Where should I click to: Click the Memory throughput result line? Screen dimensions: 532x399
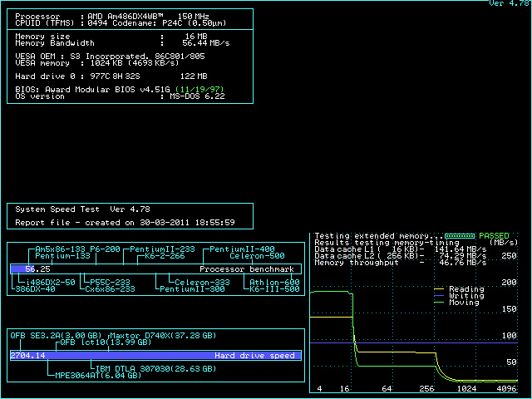tap(399, 262)
